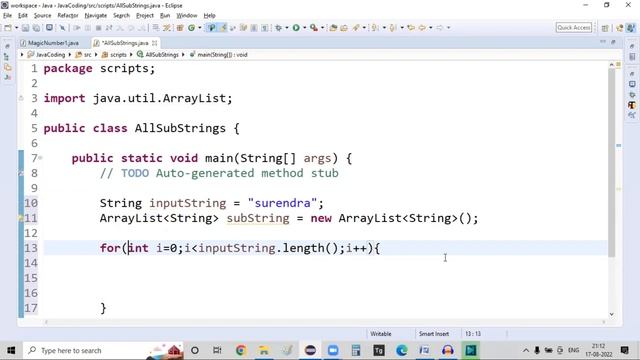Click the Open Task toolbar icon
Viewport: 640px width, 360px height.
[344, 28]
